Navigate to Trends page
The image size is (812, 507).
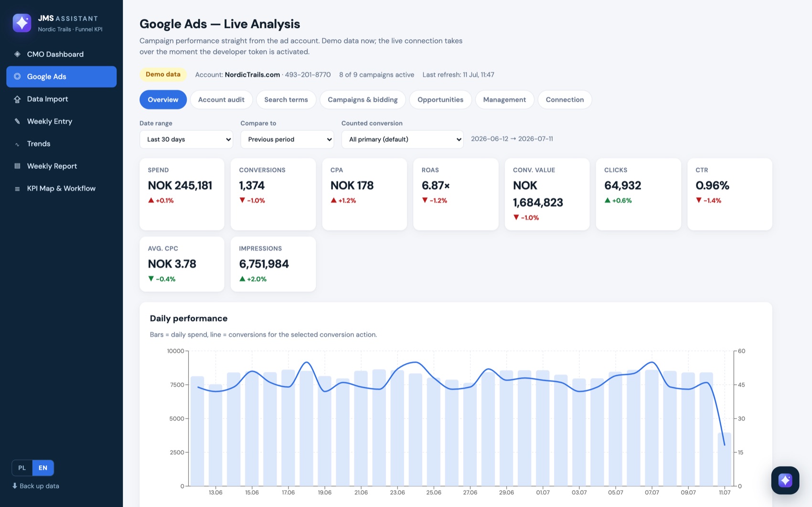[x=61, y=144]
